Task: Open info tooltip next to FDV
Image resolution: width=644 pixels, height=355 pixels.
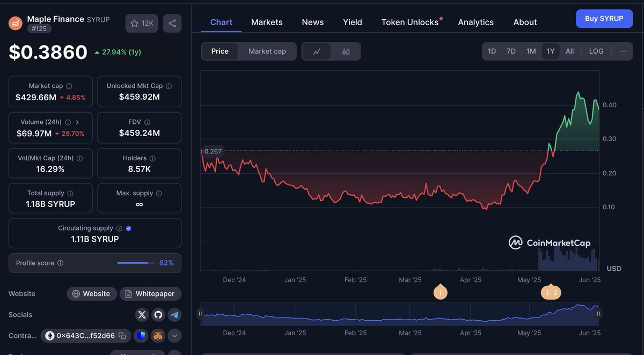Action: [147, 122]
